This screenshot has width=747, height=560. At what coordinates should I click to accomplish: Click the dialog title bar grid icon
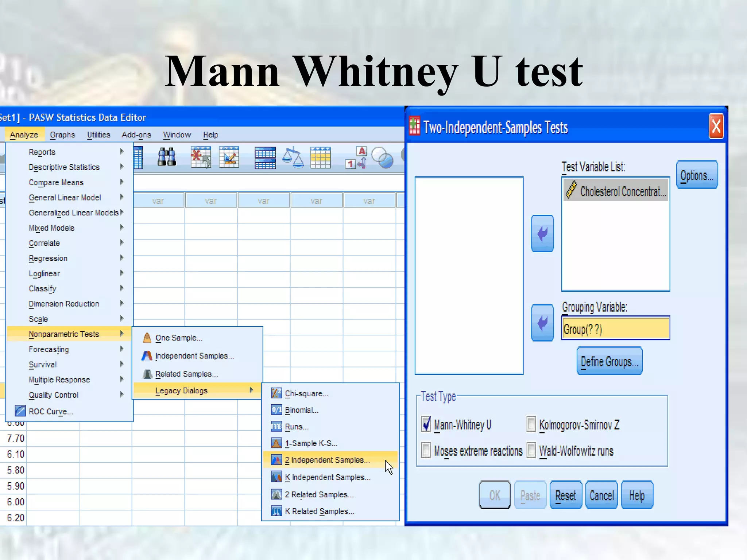pyautogui.click(x=415, y=126)
